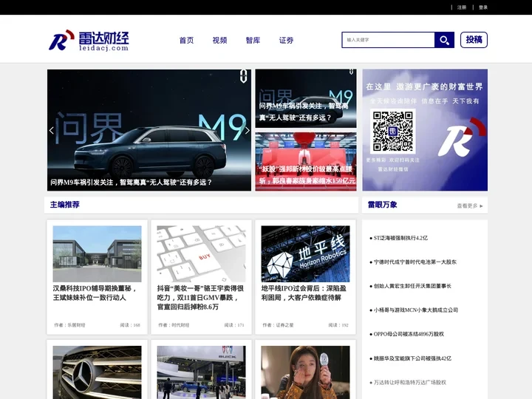Image resolution: width=532 pixels, height=399 pixels.
Task: Click author text 作者：乐居财经
Action: [x=69, y=325]
